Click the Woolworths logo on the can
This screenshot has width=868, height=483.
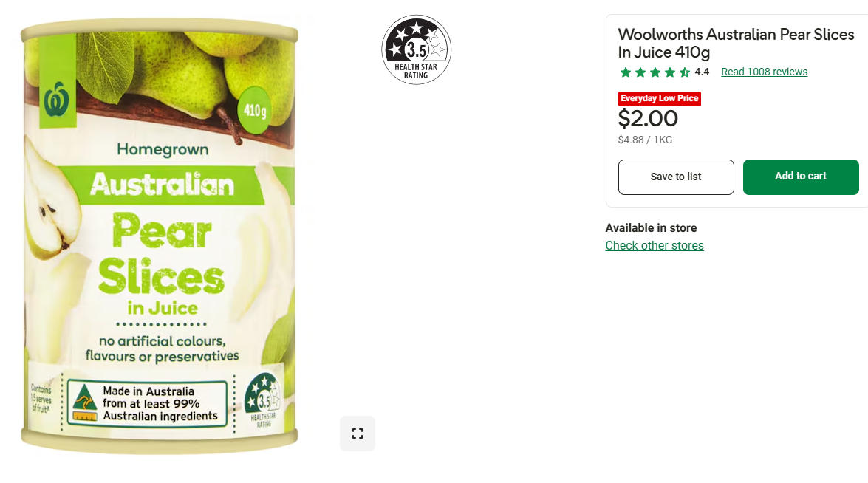pos(57,100)
